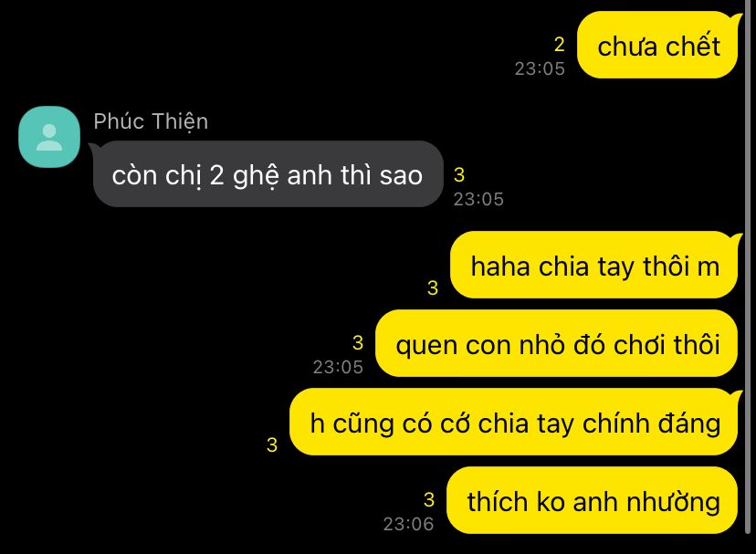Select the message bubble 'chưa chết'
This screenshot has width=756, height=554.
coord(657,46)
